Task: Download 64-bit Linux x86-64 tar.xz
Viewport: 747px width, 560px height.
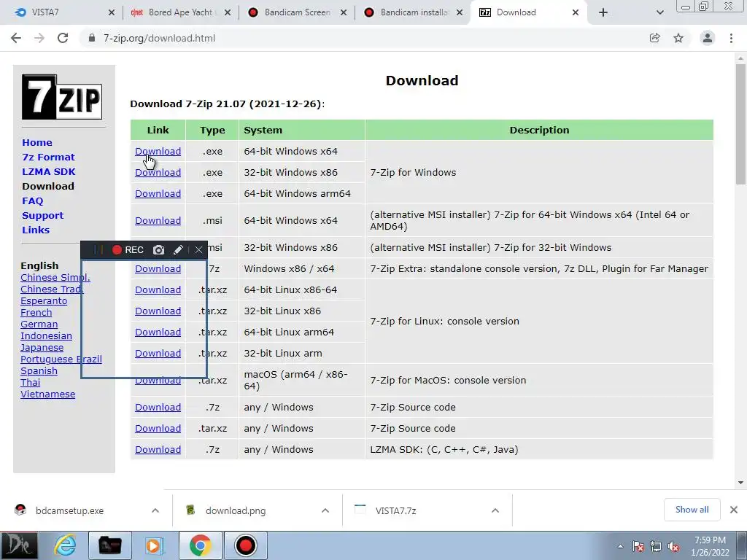Action: click(x=158, y=290)
